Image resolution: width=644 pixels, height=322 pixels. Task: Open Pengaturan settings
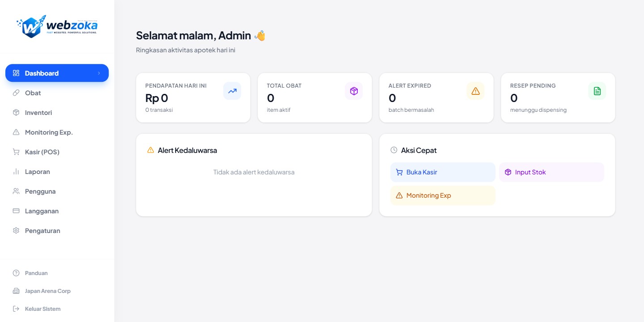pyautogui.click(x=57, y=230)
